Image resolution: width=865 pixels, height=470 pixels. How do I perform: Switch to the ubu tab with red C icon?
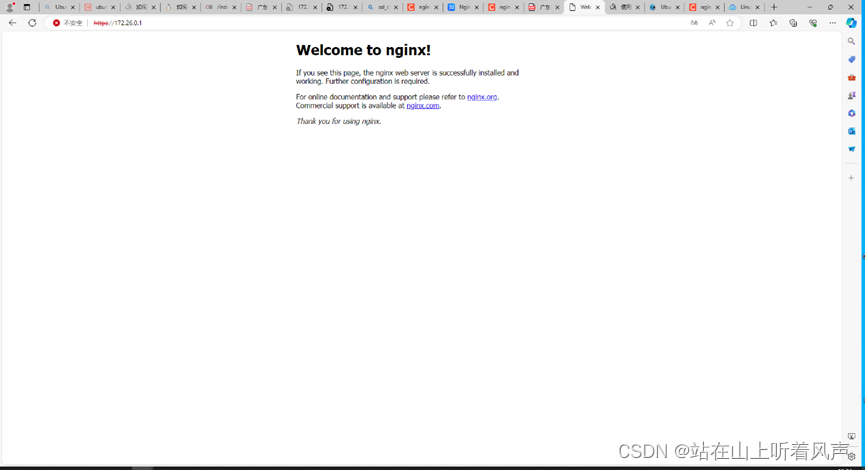tap(100, 7)
